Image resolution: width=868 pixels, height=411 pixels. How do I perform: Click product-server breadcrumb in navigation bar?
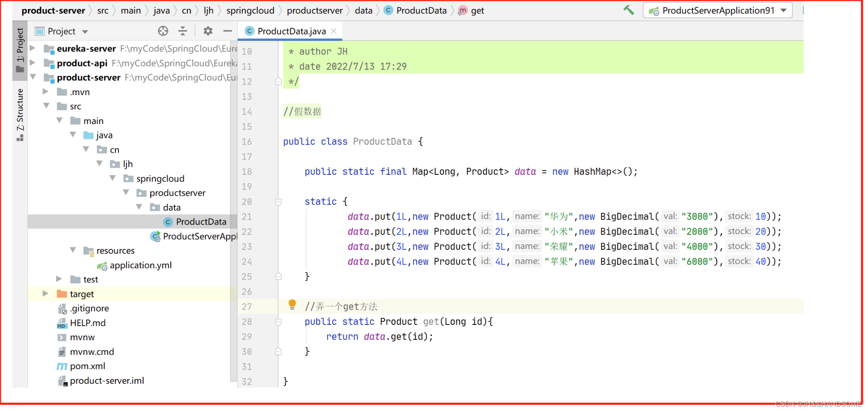tap(54, 10)
